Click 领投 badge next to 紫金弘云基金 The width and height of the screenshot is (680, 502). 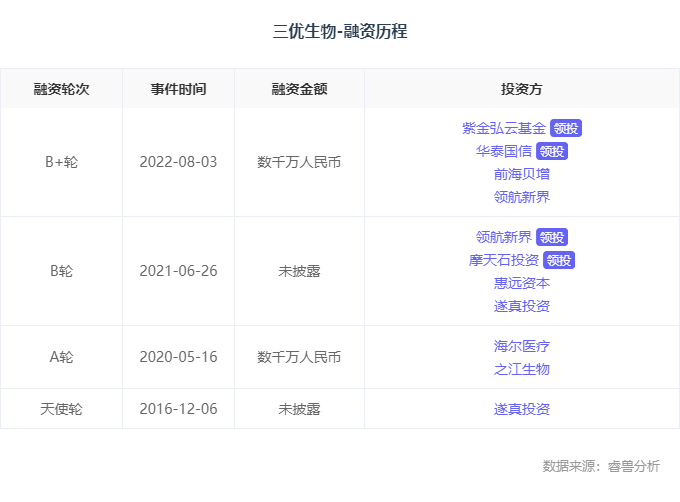tap(566, 128)
